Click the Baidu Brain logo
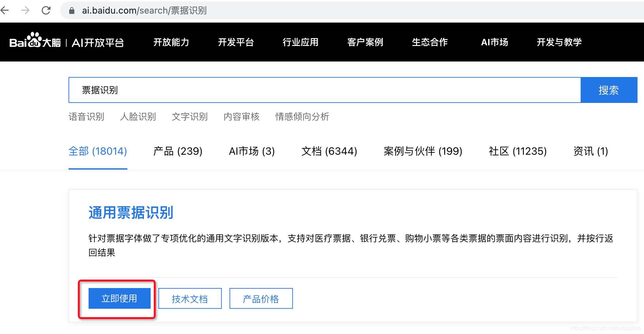Image resolution: width=644 pixels, height=334 pixels. click(x=35, y=40)
